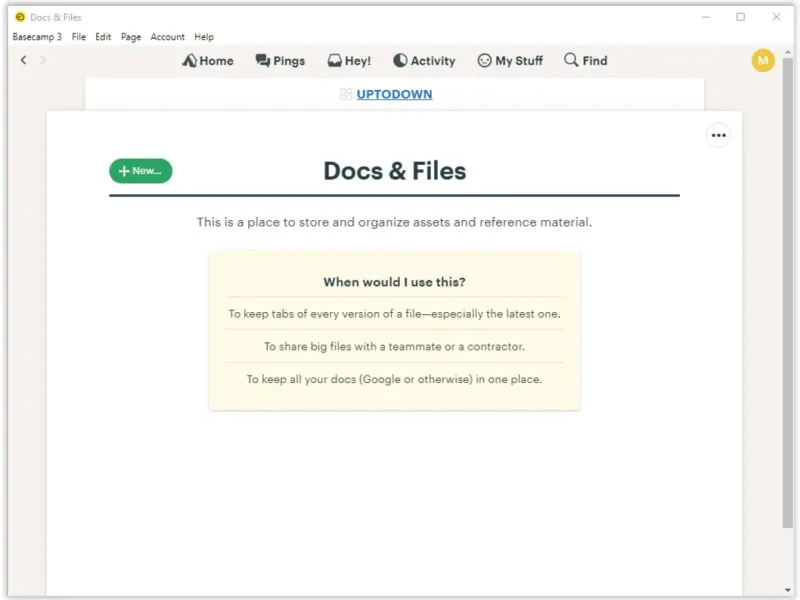The width and height of the screenshot is (800, 600).
Task: Open the File menu
Action: coord(79,37)
